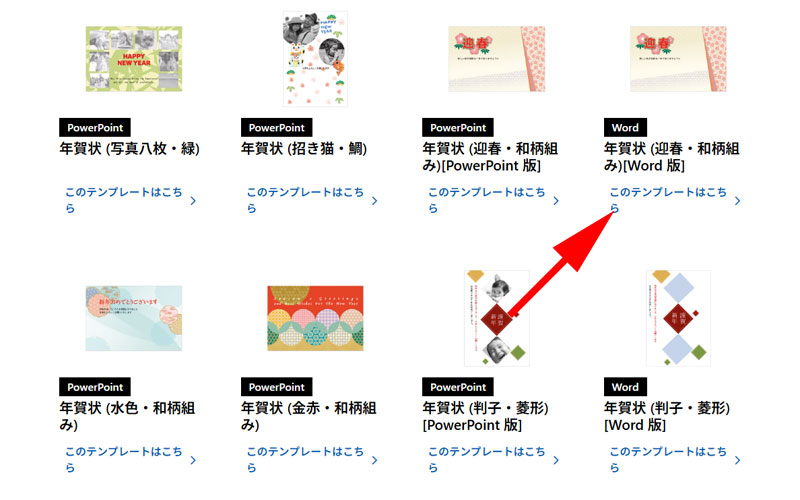Viewport: 800px width, 500px height.
Task: Click chevron arrow under 判子・菱形 Word 版
Action: coord(738,460)
